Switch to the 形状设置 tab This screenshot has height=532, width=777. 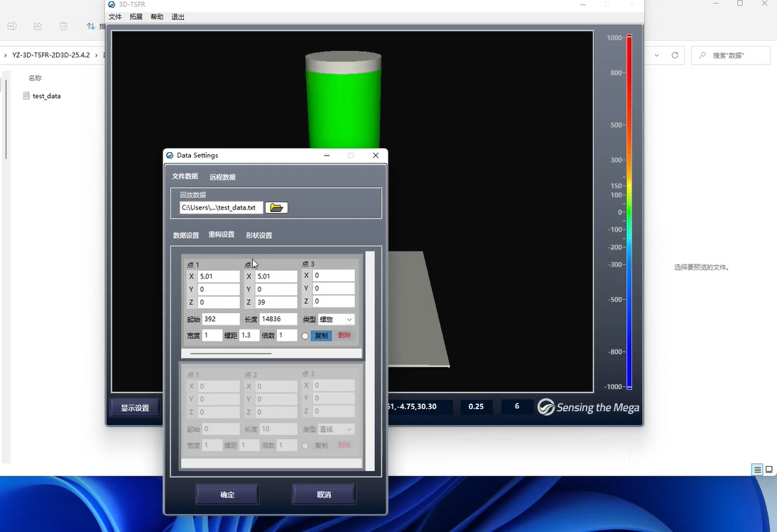click(259, 235)
